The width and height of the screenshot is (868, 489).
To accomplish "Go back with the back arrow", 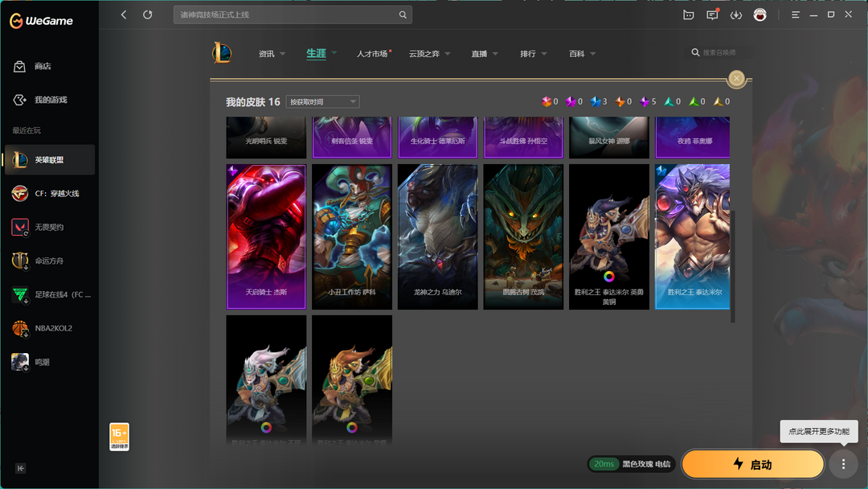I will 124,15.
